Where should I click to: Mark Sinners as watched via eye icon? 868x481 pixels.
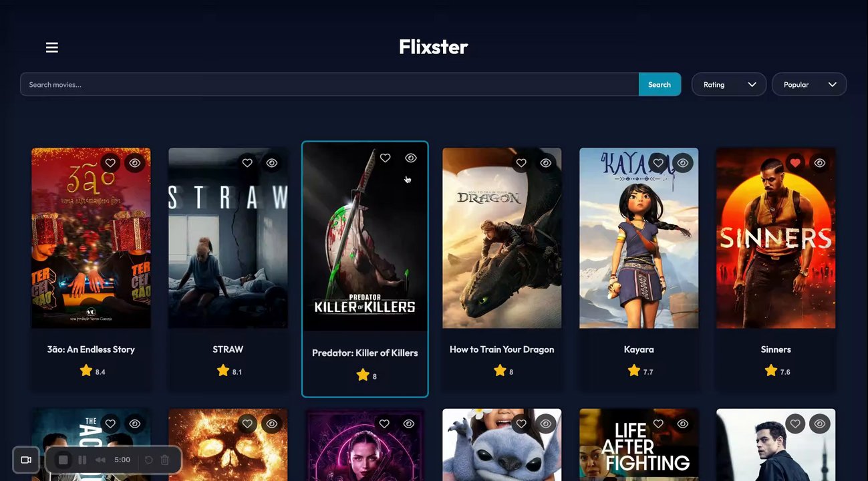point(820,163)
